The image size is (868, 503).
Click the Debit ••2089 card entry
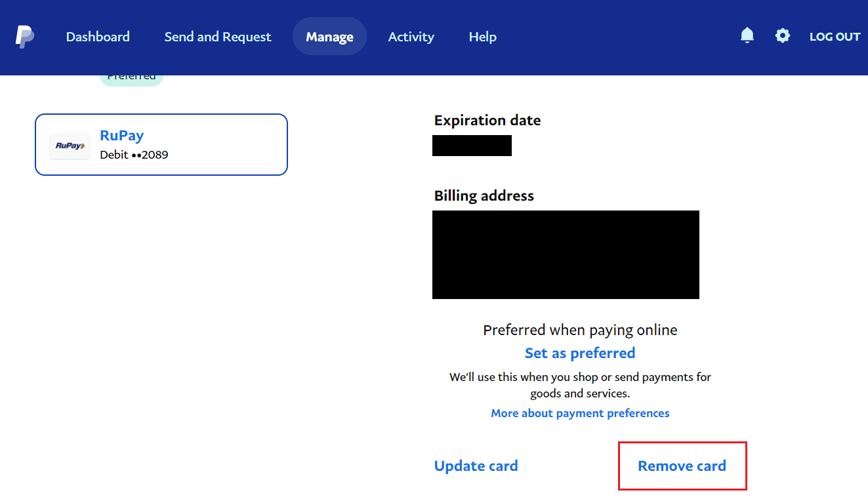pos(134,155)
